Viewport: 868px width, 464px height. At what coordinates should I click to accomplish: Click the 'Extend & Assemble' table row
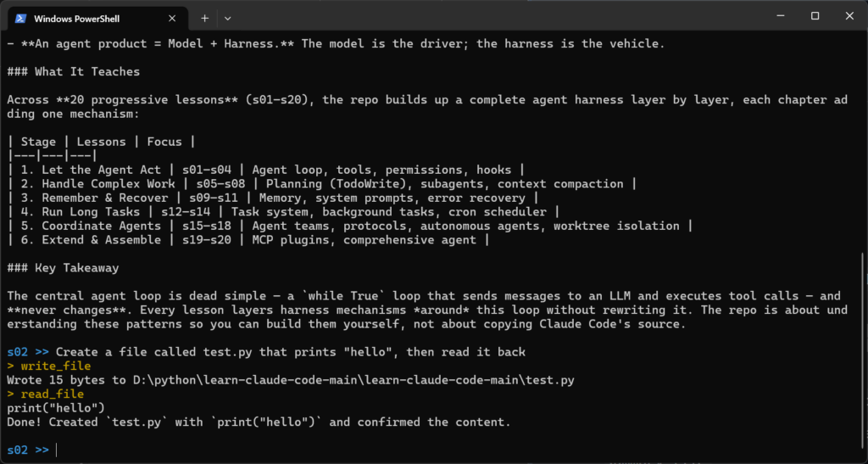point(248,240)
